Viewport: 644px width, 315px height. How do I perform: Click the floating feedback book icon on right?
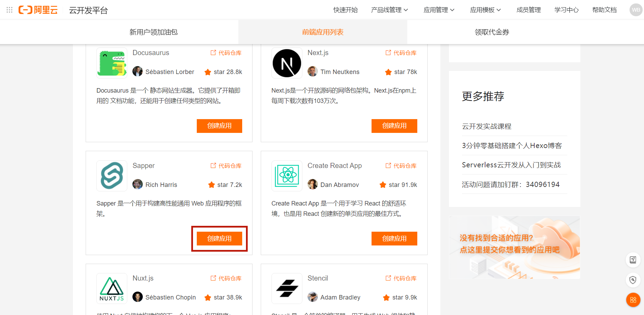point(633,260)
